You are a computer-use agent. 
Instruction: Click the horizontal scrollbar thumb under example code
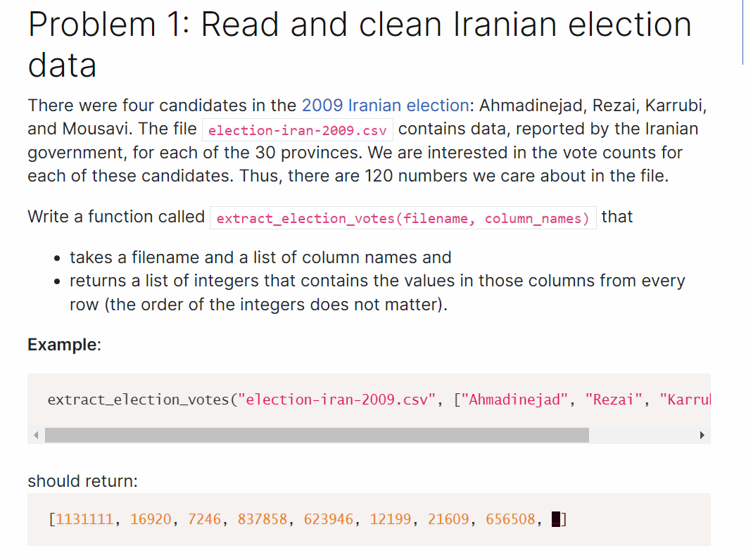[x=317, y=435]
